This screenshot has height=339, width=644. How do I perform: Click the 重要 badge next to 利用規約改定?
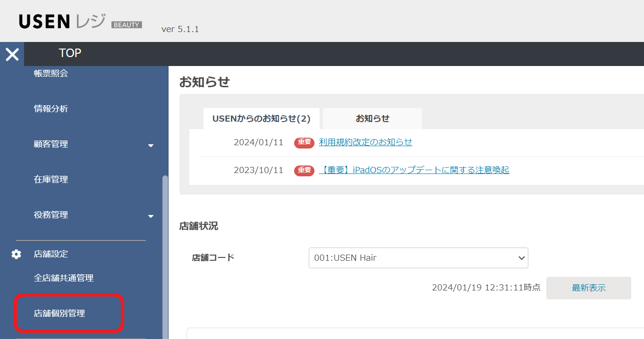pos(304,142)
